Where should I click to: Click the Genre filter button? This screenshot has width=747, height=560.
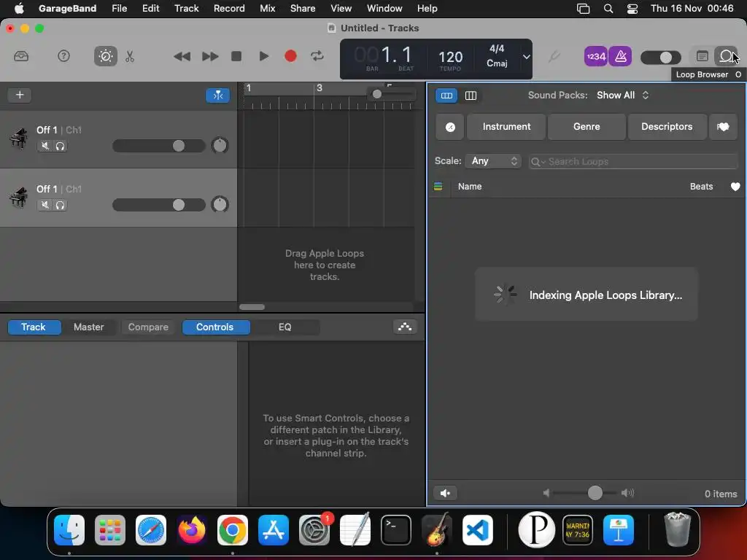click(587, 127)
